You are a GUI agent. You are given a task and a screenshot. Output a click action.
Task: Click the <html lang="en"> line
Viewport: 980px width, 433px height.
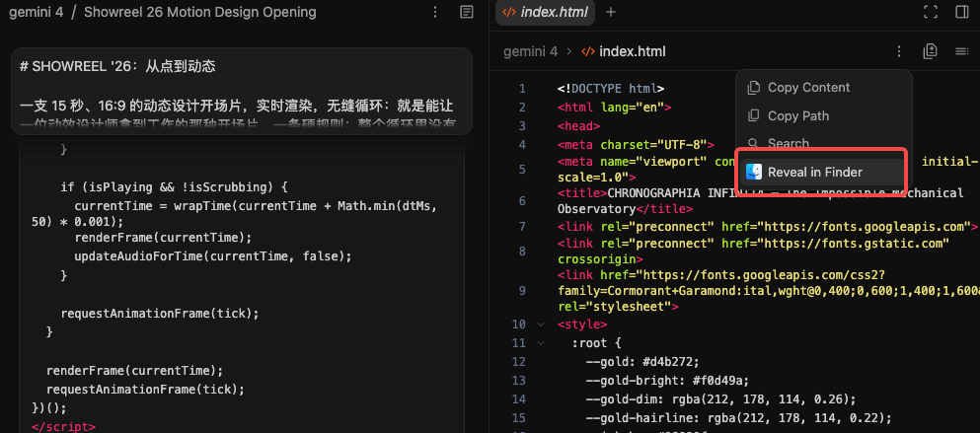coord(615,108)
